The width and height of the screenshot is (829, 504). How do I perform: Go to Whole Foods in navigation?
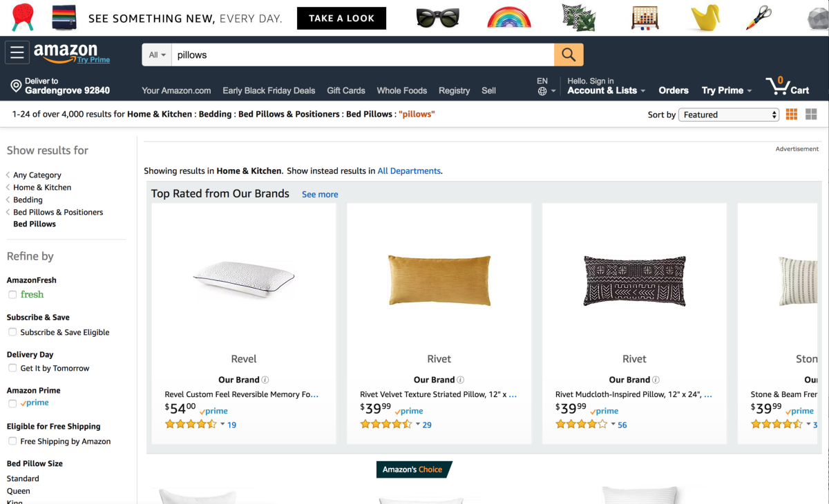click(x=401, y=90)
